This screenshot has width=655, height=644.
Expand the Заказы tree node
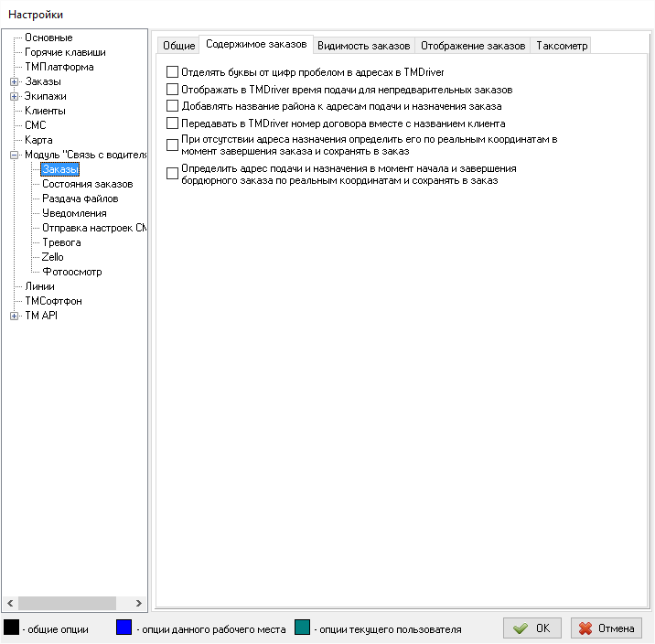pos(15,81)
